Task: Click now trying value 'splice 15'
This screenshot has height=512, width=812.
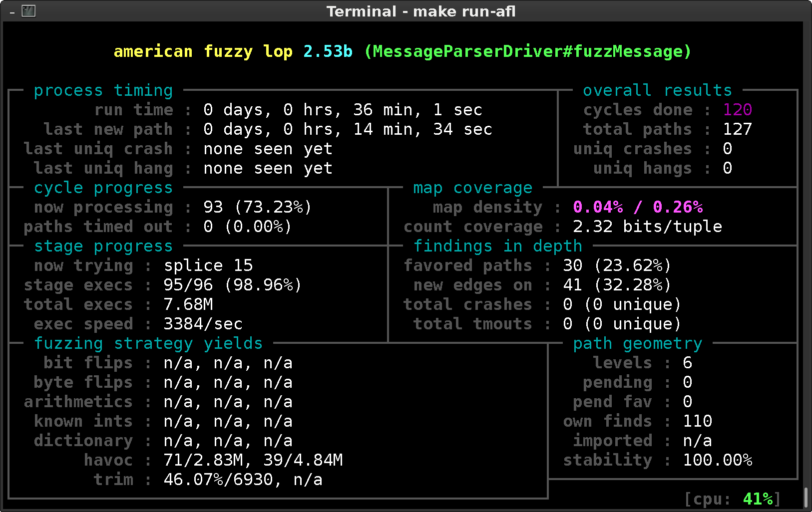Action: (x=208, y=265)
